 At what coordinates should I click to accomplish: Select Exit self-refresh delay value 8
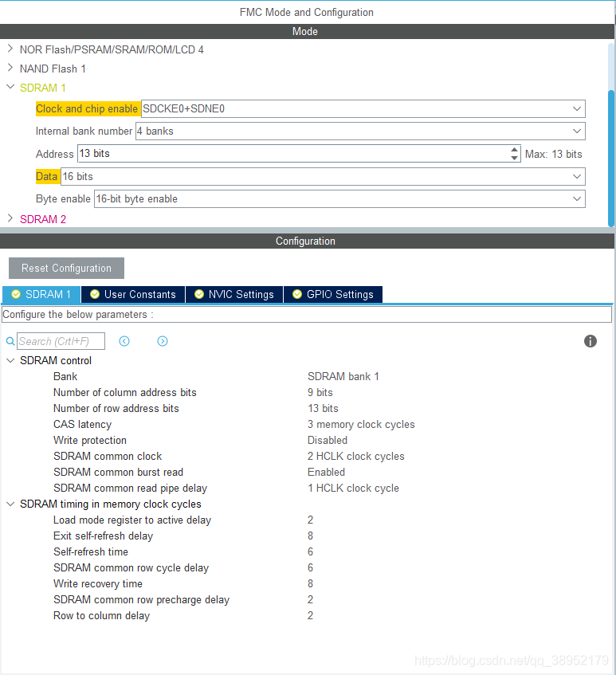click(310, 536)
